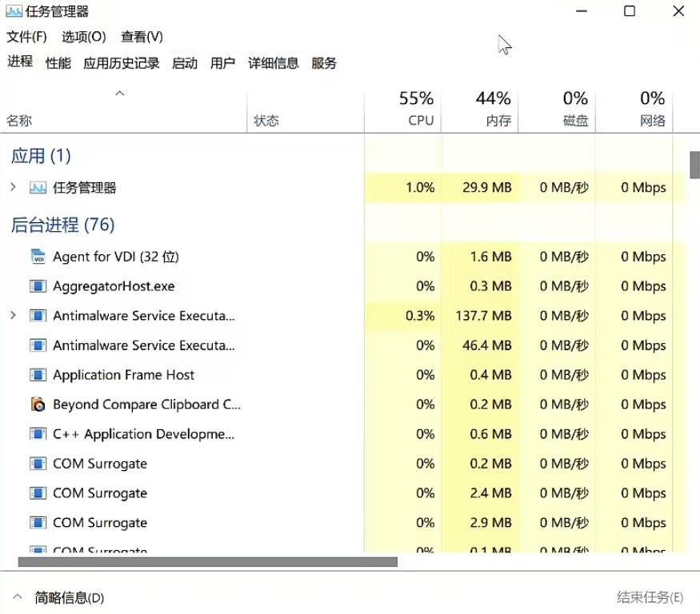Click the Task Manager title bar icon
Image resolution: width=700 pixels, height=614 pixels.
pyautogui.click(x=14, y=11)
